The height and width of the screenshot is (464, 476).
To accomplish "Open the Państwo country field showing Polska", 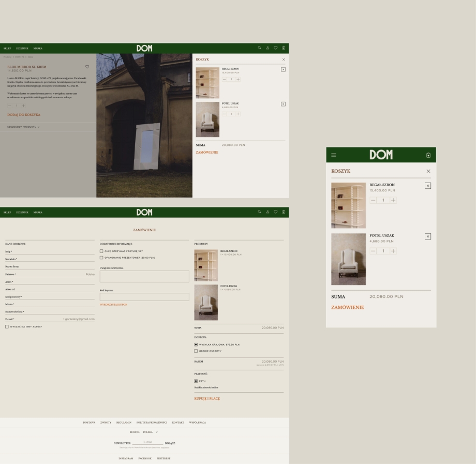I will point(50,274).
